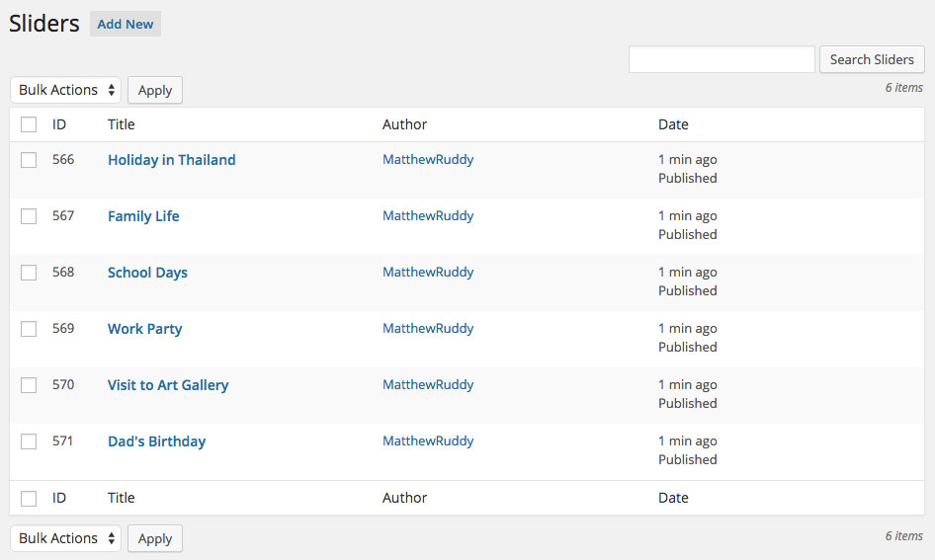Tick the checkbox beside Work Party
The image size is (935, 560).
(29, 329)
